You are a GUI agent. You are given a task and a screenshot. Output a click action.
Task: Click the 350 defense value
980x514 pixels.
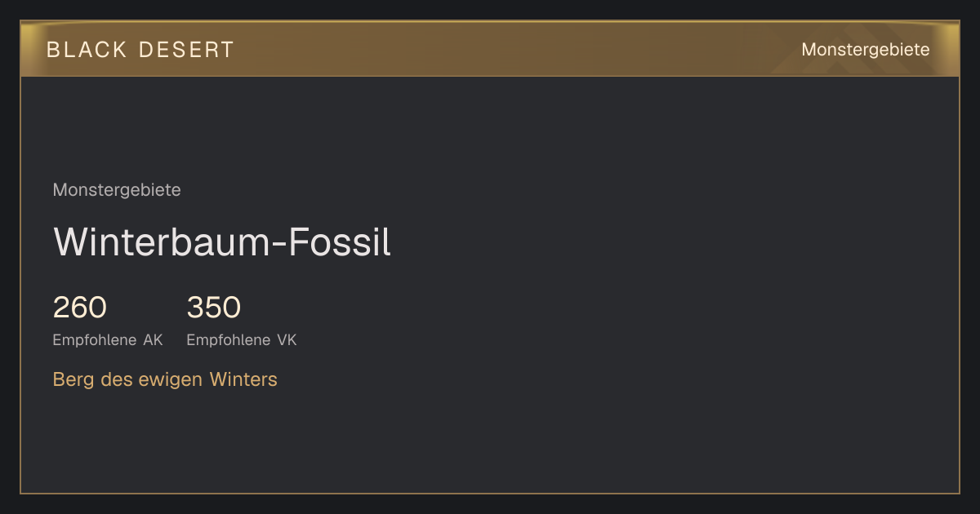point(214,308)
